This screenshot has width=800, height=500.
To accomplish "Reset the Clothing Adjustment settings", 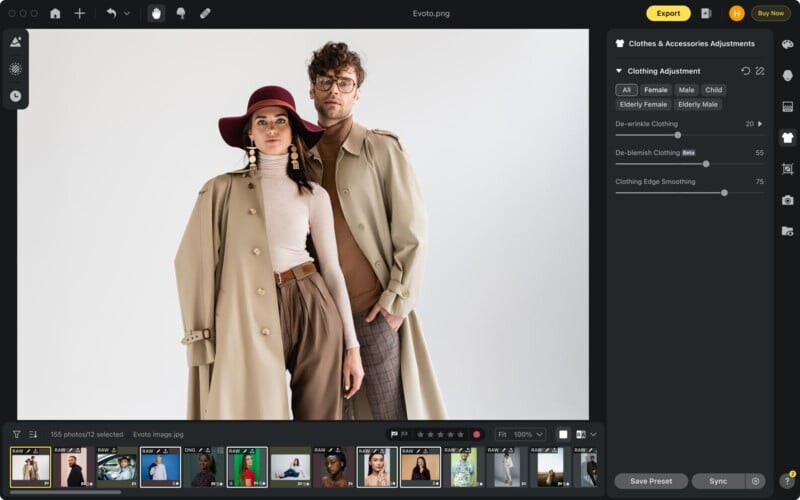I will [742, 71].
